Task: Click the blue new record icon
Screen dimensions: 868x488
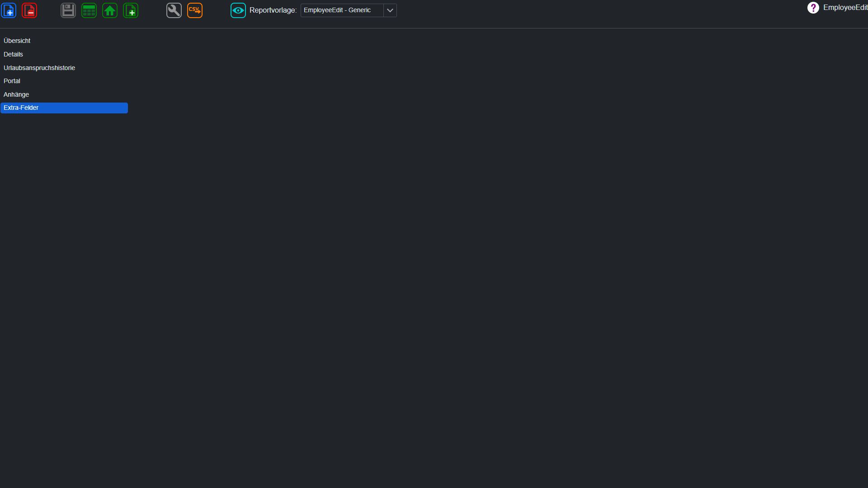Action: [x=9, y=10]
